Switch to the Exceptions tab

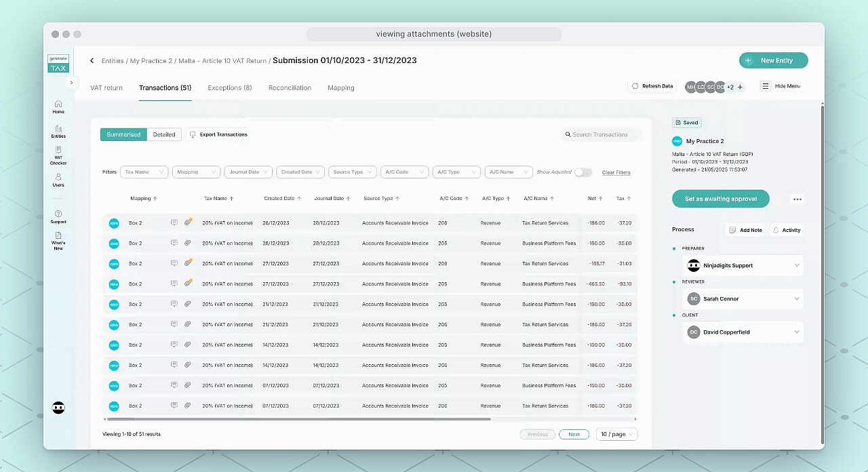[231, 87]
